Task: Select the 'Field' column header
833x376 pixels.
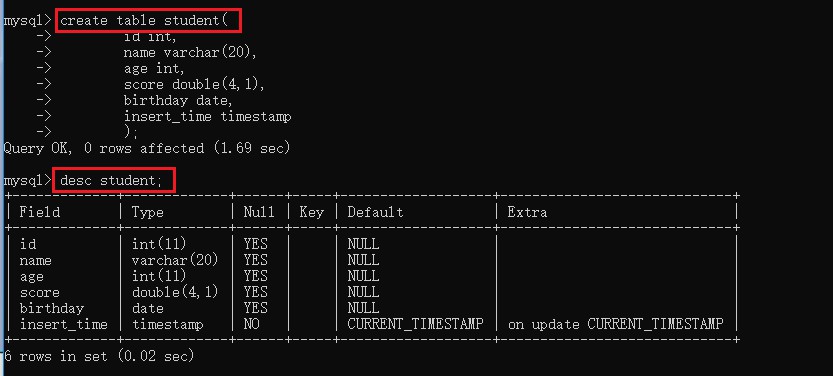Action: coord(40,212)
